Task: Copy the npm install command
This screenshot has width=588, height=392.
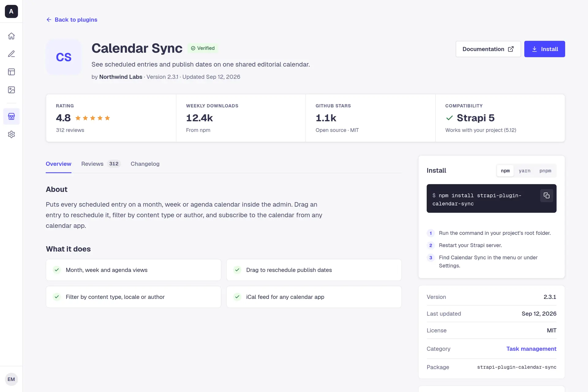Action: click(x=547, y=195)
